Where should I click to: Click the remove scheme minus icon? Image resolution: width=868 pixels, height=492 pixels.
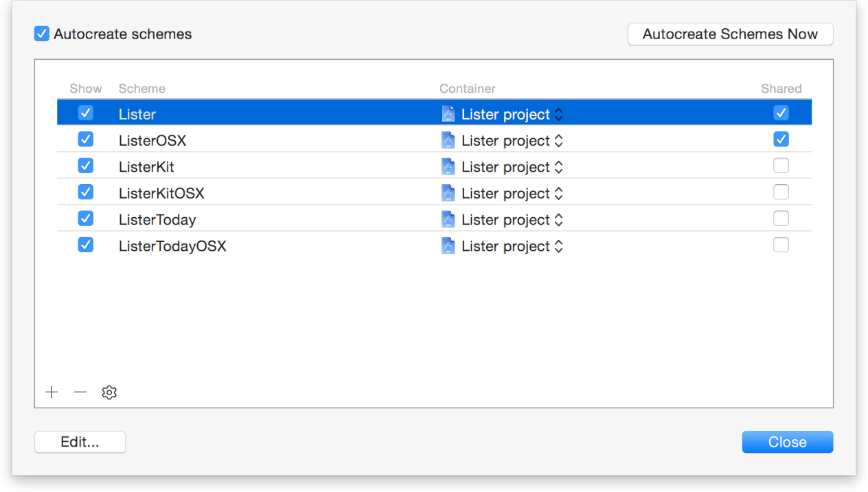(x=80, y=392)
